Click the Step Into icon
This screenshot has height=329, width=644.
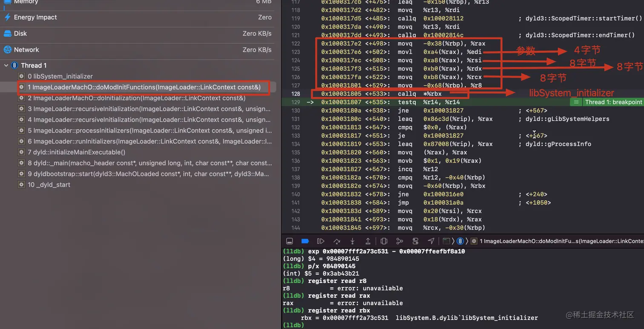tap(352, 241)
